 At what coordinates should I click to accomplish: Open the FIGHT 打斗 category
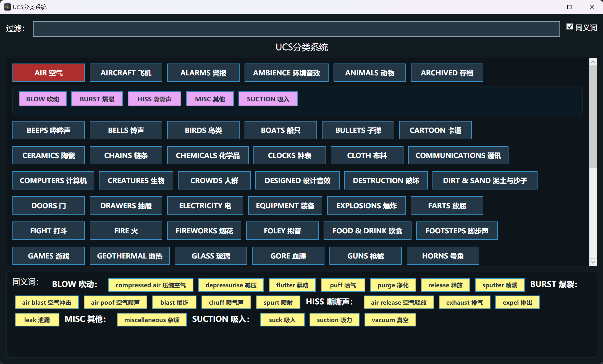coord(49,231)
